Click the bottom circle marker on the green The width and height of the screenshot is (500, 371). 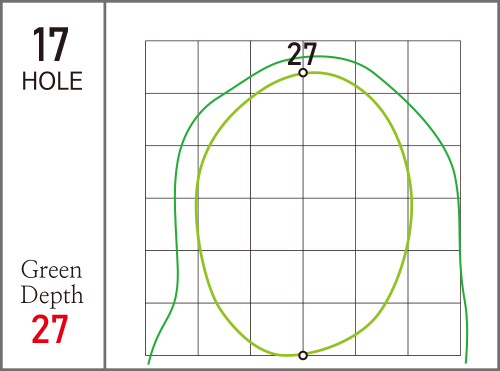pos(303,355)
